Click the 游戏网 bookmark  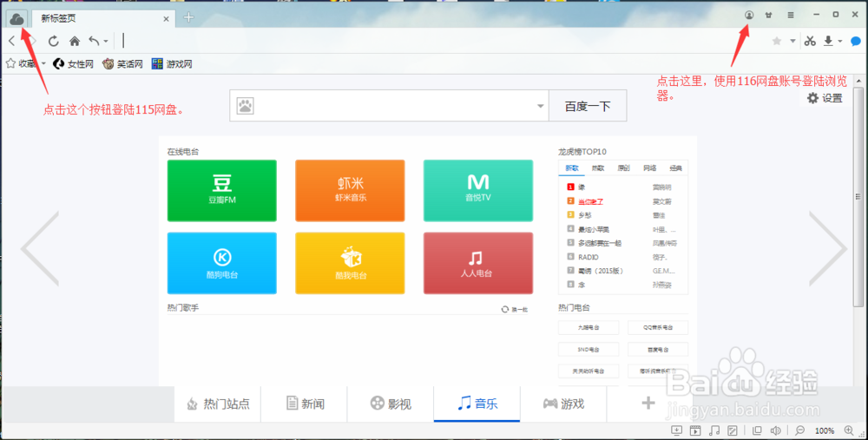(172, 64)
